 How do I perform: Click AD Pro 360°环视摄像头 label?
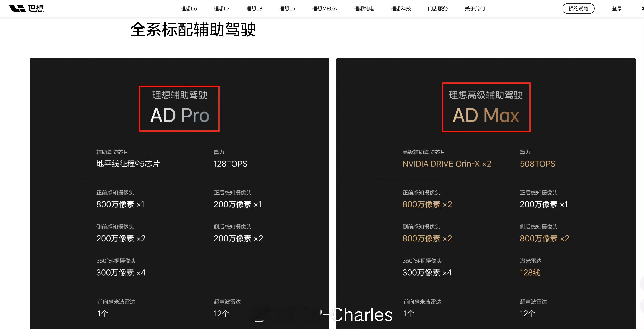pyautogui.click(x=116, y=261)
